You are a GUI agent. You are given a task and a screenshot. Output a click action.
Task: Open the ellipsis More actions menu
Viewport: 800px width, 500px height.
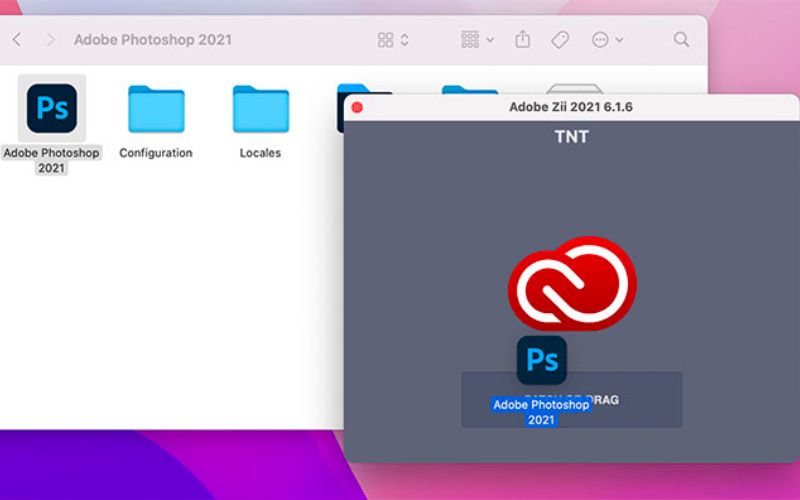point(600,39)
